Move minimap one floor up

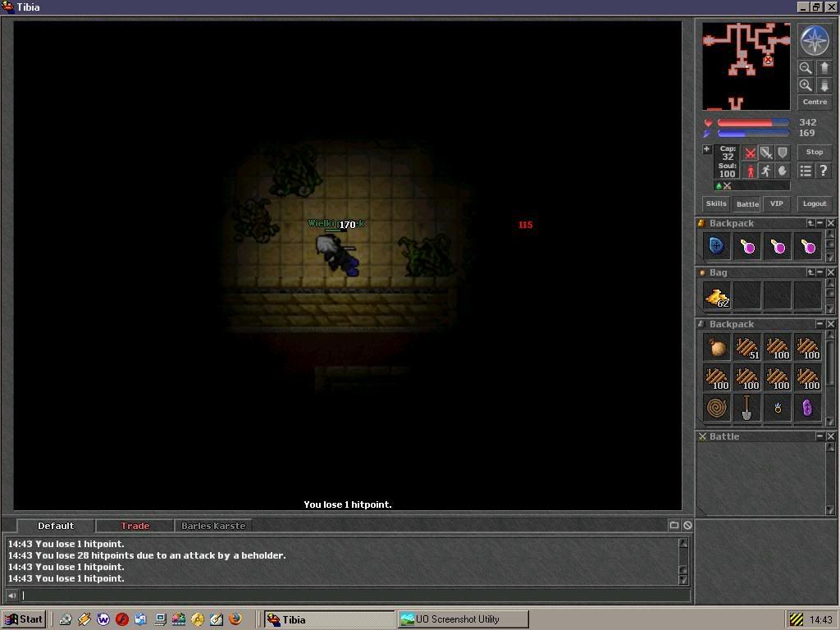[x=824, y=68]
